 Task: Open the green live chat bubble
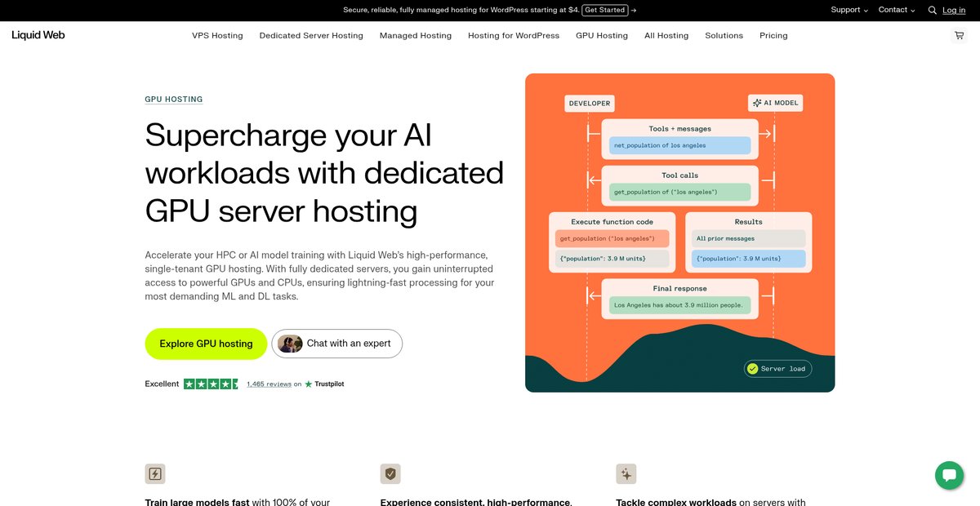949,475
